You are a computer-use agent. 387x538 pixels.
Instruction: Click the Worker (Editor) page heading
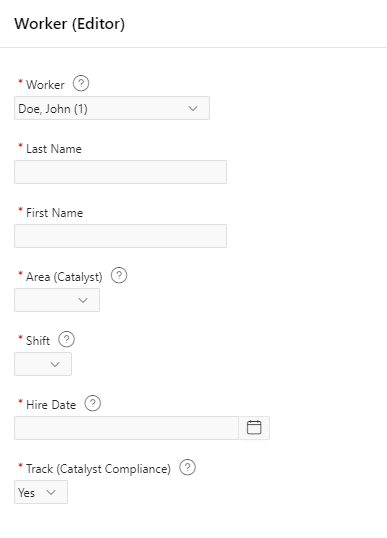70,24
